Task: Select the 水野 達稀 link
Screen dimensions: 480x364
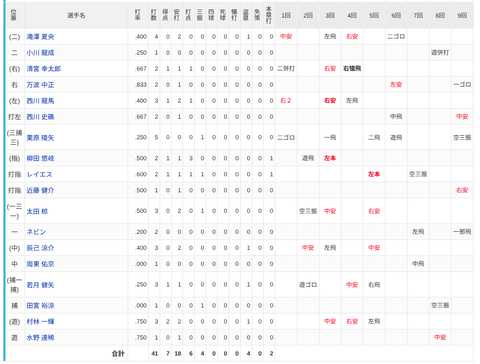Action: click(x=40, y=338)
